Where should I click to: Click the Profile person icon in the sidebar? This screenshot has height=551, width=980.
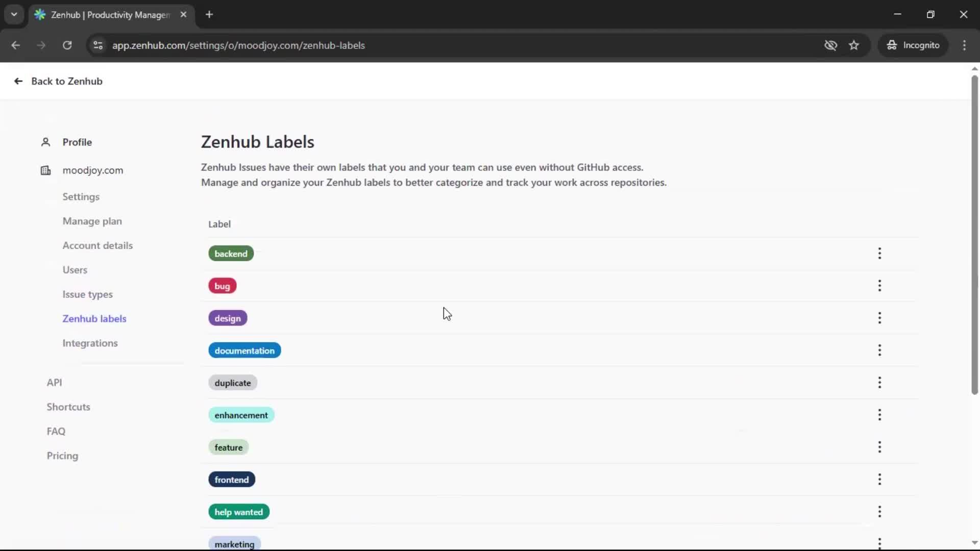pos(45,142)
